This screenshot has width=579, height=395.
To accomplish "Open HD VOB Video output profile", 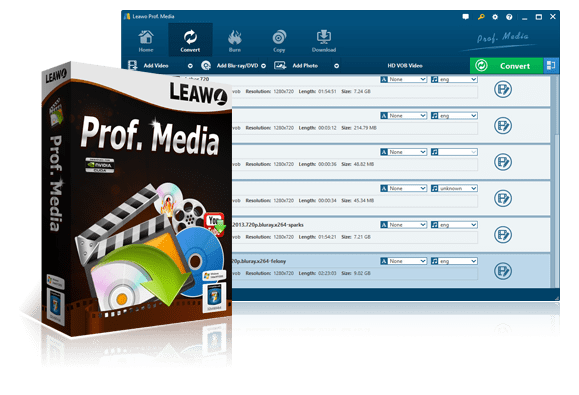I will (405, 66).
